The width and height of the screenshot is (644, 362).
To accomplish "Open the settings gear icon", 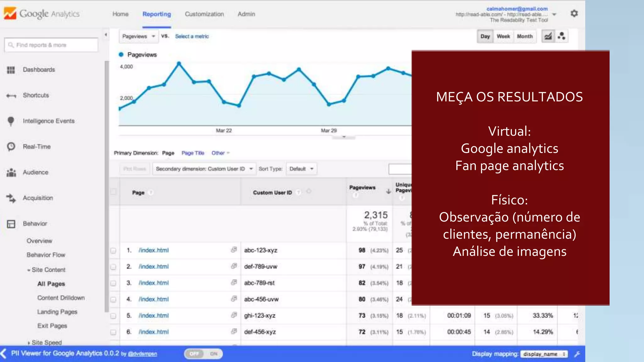I will [x=574, y=14].
